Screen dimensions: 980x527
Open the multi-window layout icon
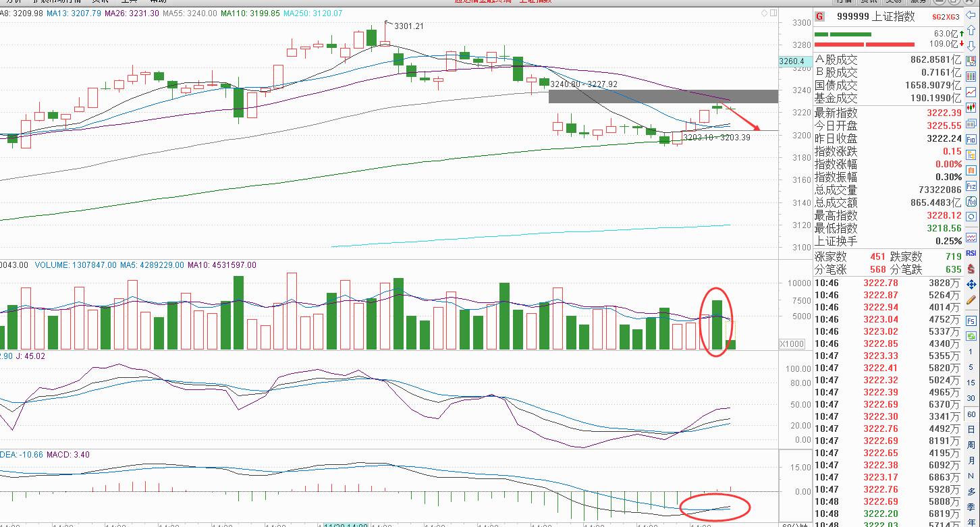click(x=971, y=123)
